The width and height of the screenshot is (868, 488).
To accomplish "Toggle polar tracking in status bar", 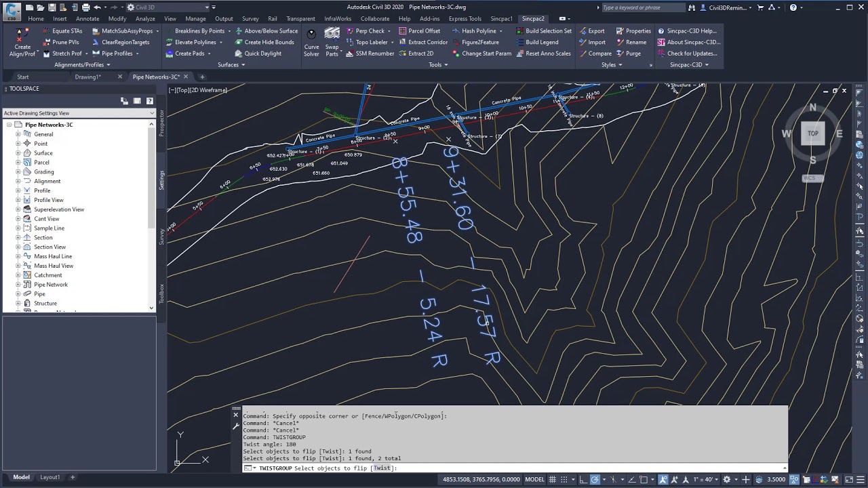I will (595, 479).
